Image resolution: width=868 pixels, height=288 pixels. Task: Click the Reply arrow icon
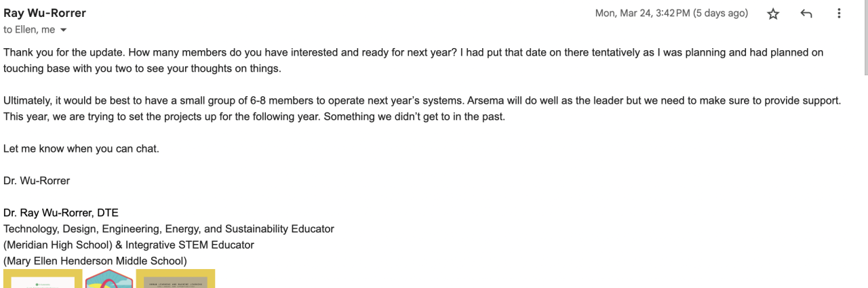click(806, 14)
